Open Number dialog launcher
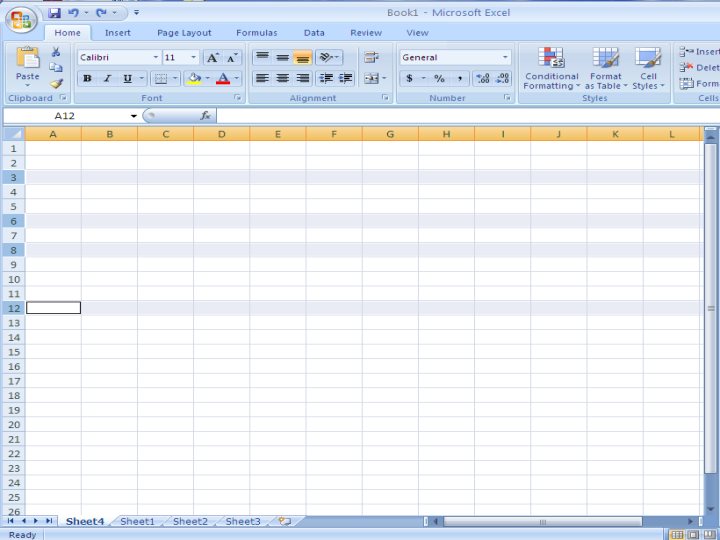Screen dimensions: 720x540 point(507,97)
